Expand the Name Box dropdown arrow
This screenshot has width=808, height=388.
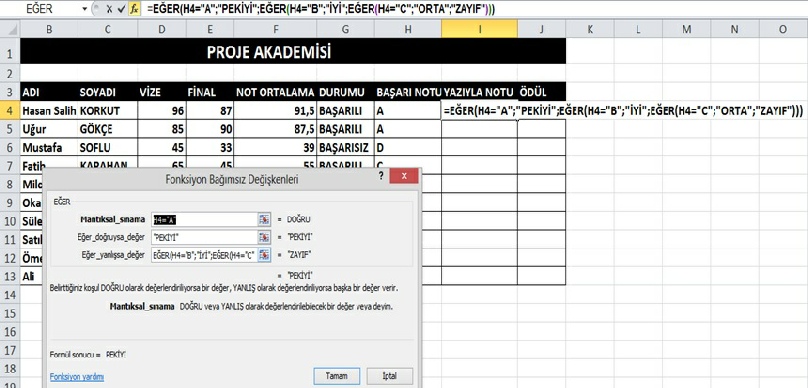click(85, 9)
